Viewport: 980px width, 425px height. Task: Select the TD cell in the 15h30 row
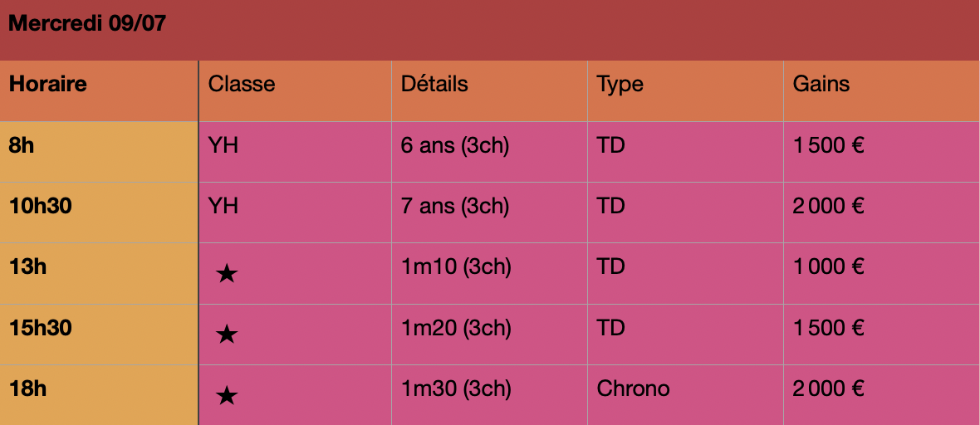click(x=686, y=335)
